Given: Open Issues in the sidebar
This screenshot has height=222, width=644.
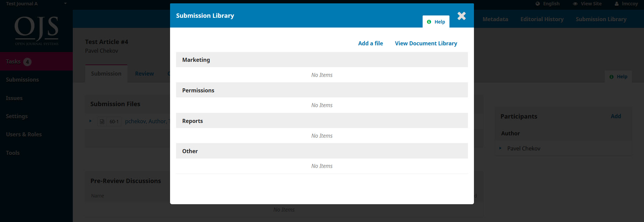Looking at the screenshot, I should pyautogui.click(x=14, y=98).
